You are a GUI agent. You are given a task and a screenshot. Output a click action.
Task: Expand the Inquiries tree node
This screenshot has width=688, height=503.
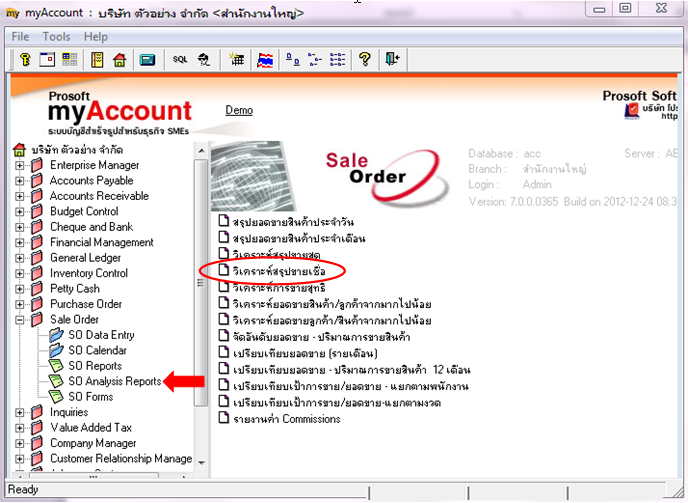(x=19, y=413)
